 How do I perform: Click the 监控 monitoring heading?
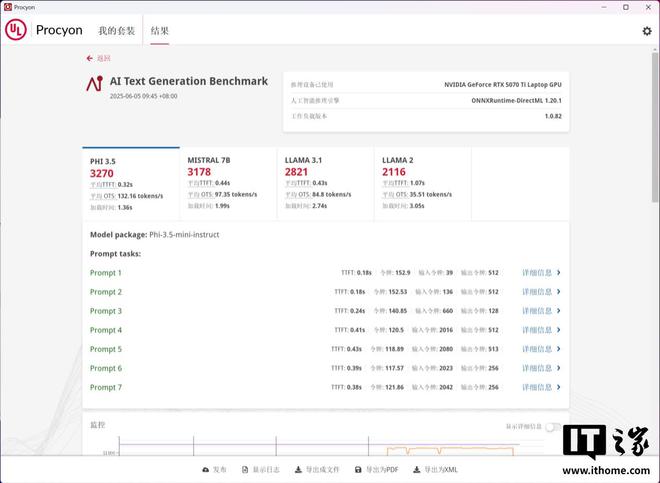98,425
